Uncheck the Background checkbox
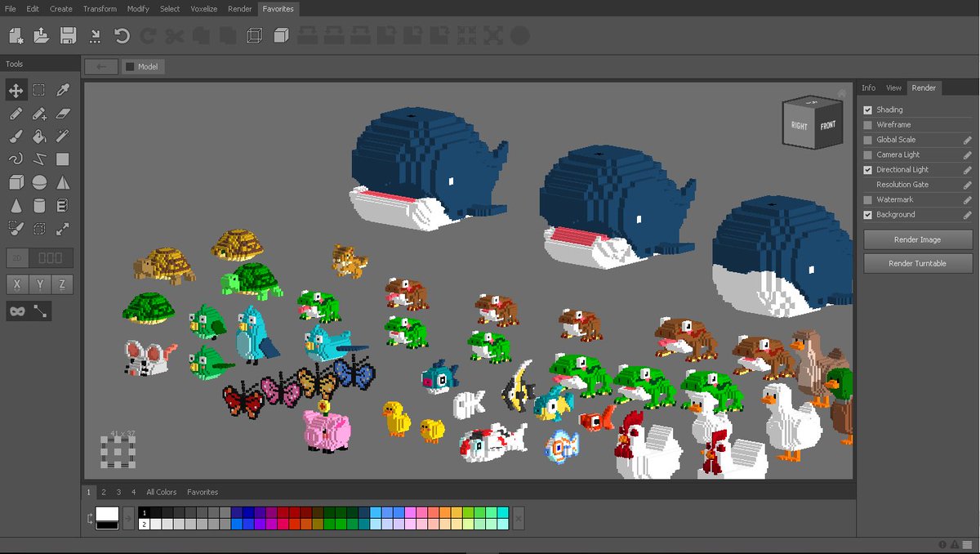The height and width of the screenshot is (554, 980). click(868, 215)
